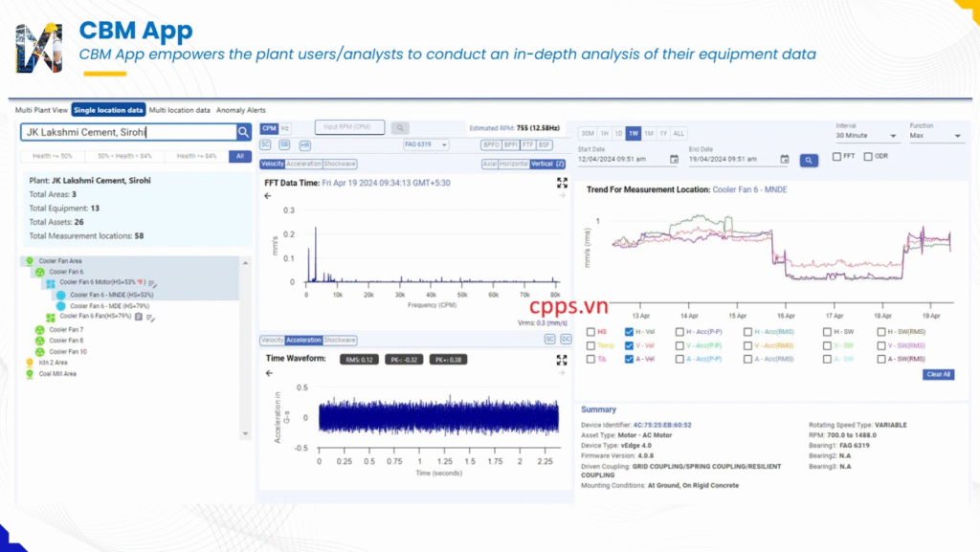Open the Interval dropdown showing 30 Minute
The width and height of the screenshot is (980, 552).
pyautogui.click(x=866, y=137)
